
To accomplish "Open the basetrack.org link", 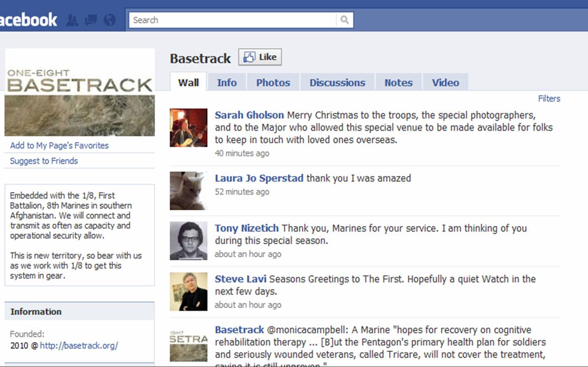I will coord(79,346).
